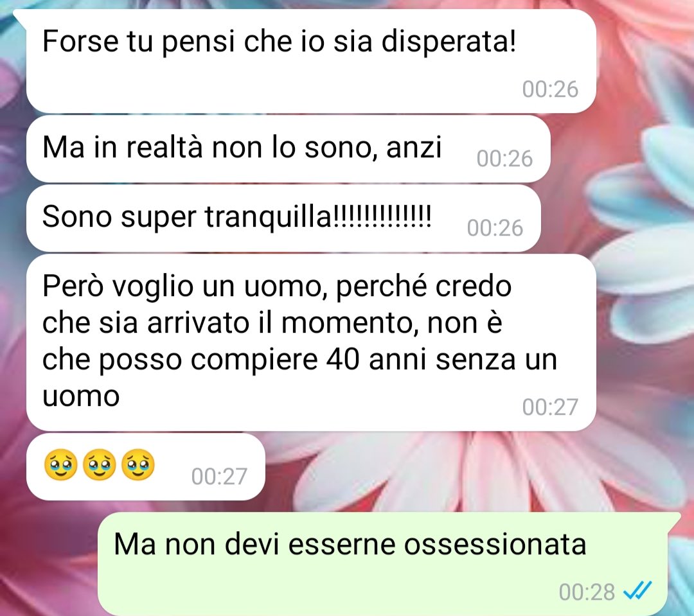Image resolution: width=694 pixels, height=616 pixels.
Task: Select the message starting 'Però voglio un uomo'
Action: click(x=311, y=342)
